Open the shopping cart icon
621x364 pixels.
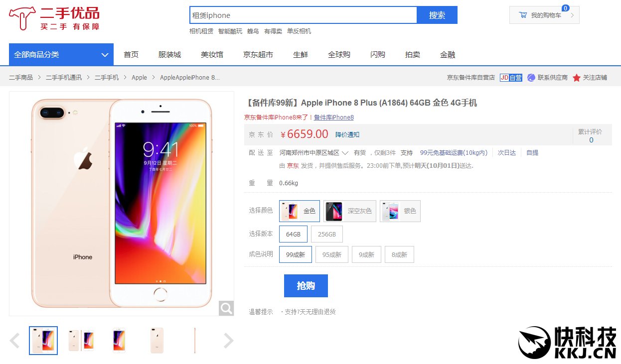[523, 15]
